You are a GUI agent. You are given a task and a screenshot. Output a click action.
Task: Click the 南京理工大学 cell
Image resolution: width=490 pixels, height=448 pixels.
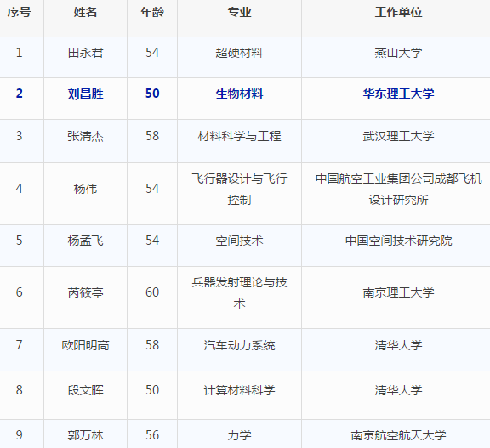point(398,292)
